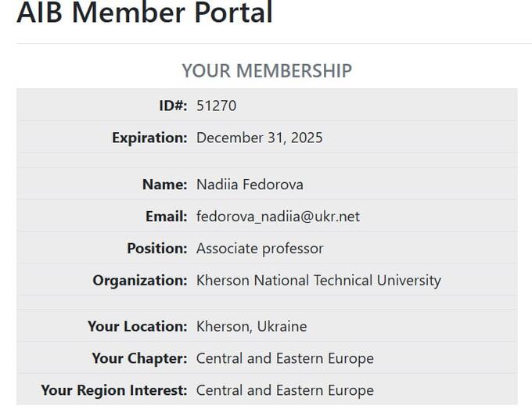The height and width of the screenshot is (416, 532).
Task: Click the Email field label
Action: [166, 217]
